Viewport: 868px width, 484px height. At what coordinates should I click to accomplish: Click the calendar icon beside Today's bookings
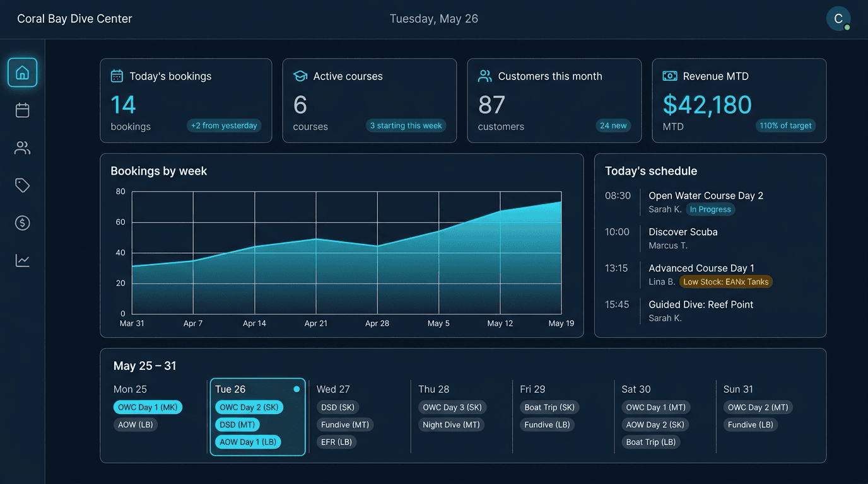point(117,76)
